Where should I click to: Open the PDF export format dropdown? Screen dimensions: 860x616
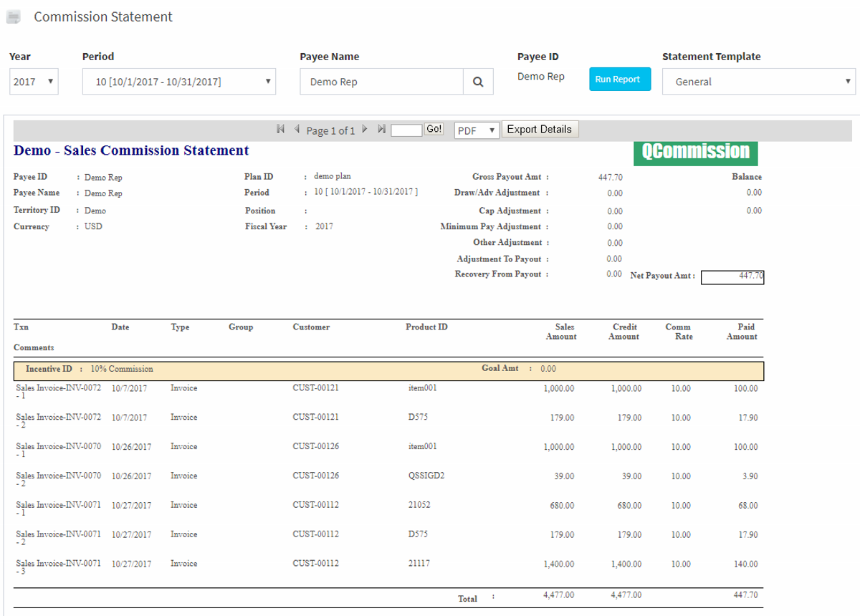tap(477, 130)
